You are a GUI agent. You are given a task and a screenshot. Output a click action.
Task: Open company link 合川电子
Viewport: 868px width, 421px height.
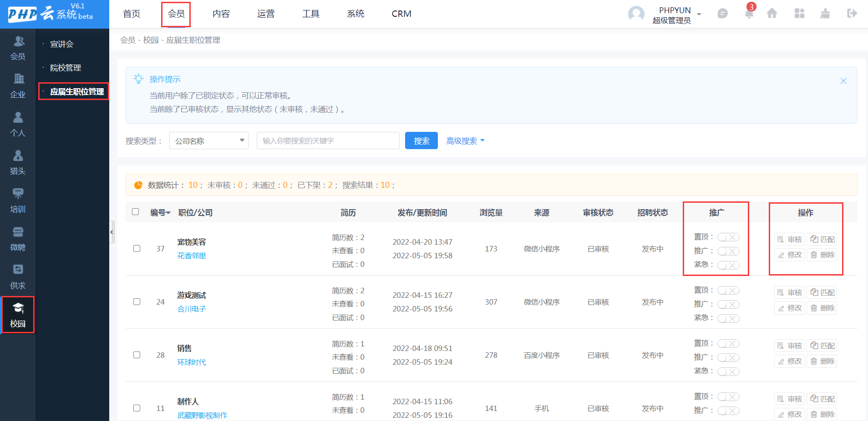click(x=192, y=309)
